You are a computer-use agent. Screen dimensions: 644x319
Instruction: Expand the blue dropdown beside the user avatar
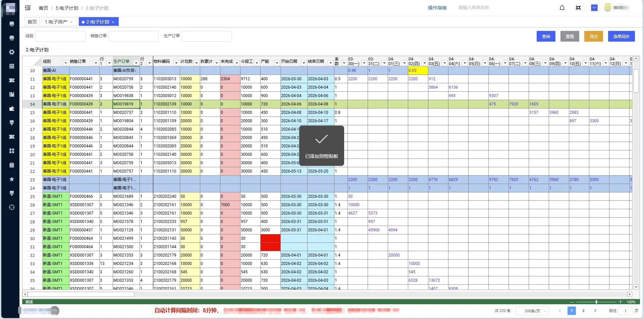pyautogui.click(x=594, y=8)
